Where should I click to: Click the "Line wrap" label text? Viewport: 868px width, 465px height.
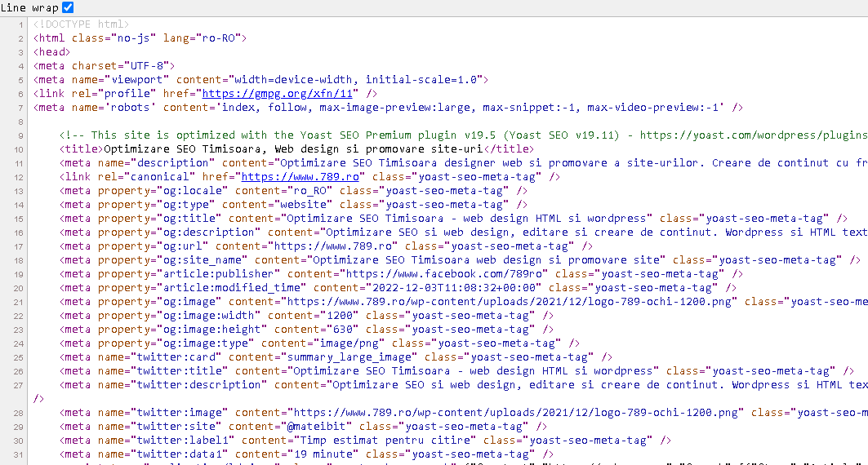point(29,7)
